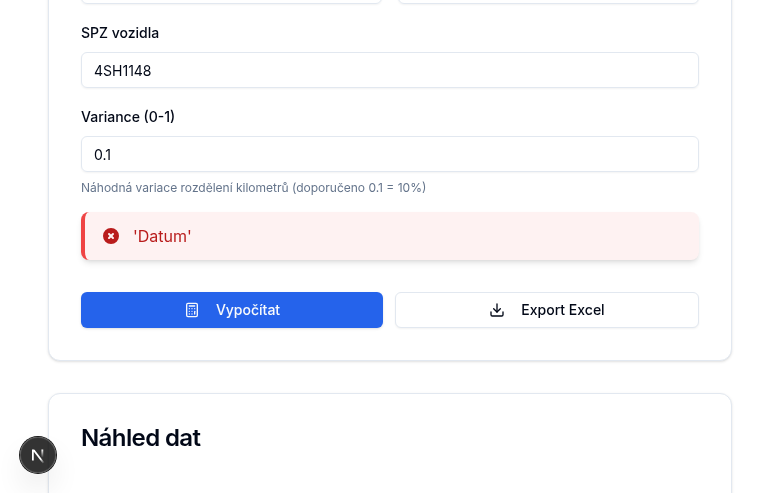Click the "SPZ vozidla" field label

click(x=120, y=33)
